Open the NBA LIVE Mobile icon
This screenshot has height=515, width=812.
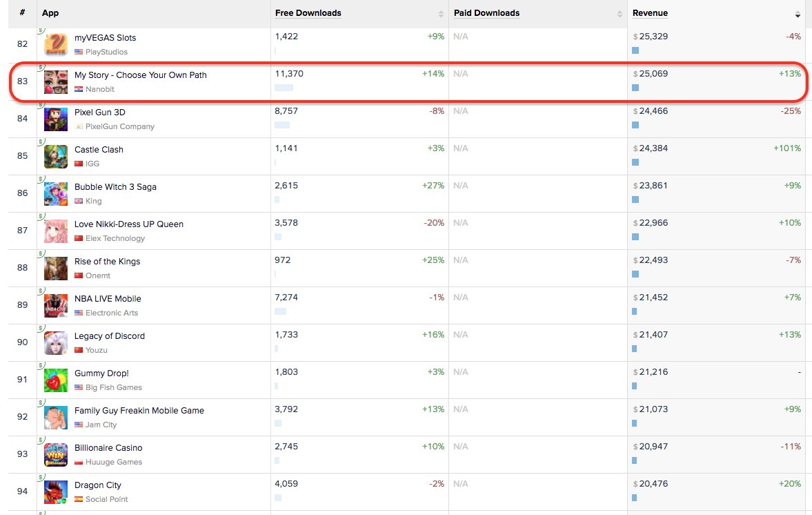56,306
